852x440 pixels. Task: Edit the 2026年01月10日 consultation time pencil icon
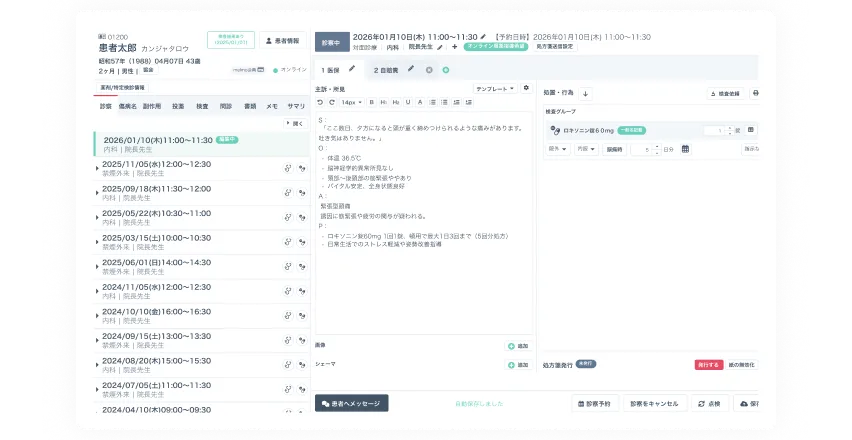[483, 37]
